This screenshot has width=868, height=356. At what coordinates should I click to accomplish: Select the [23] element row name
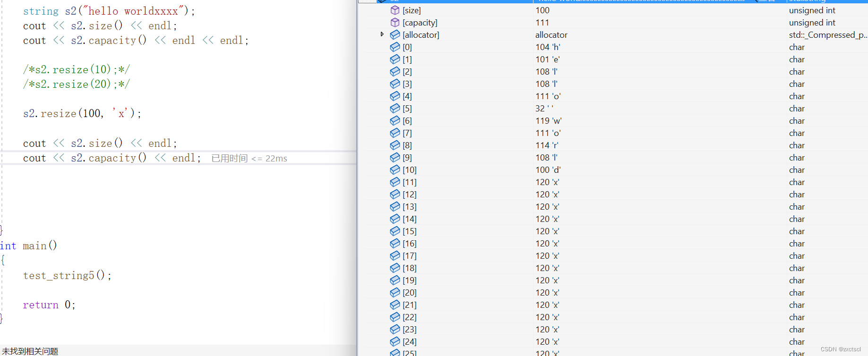(x=410, y=330)
